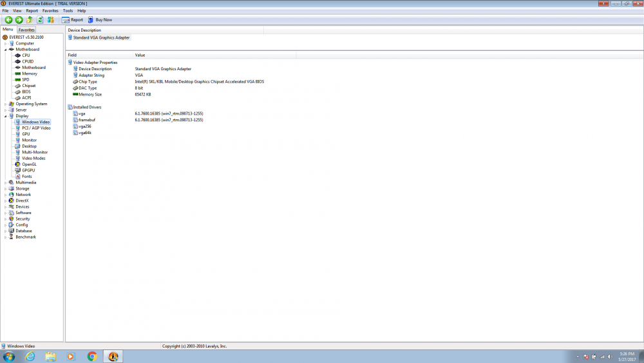Click the Software tree icon
644x363 pixels.
coord(11,213)
